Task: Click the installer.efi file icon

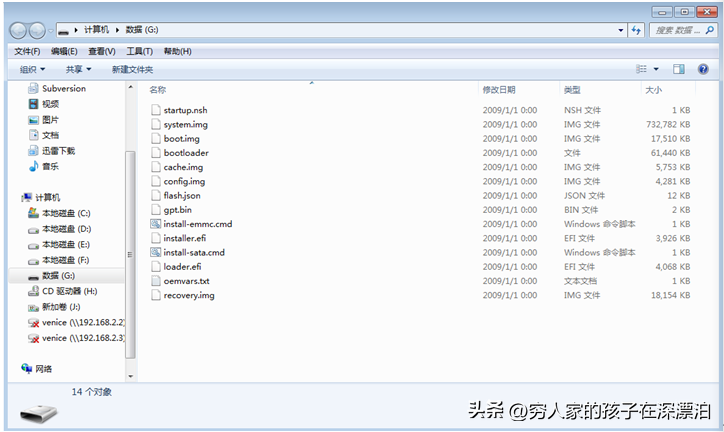Action: pyautogui.click(x=156, y=238)
